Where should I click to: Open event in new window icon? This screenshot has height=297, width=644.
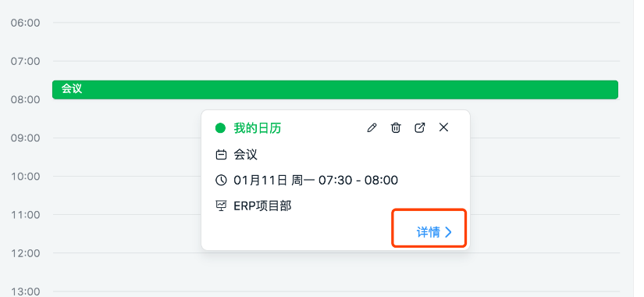click(419, 127)
